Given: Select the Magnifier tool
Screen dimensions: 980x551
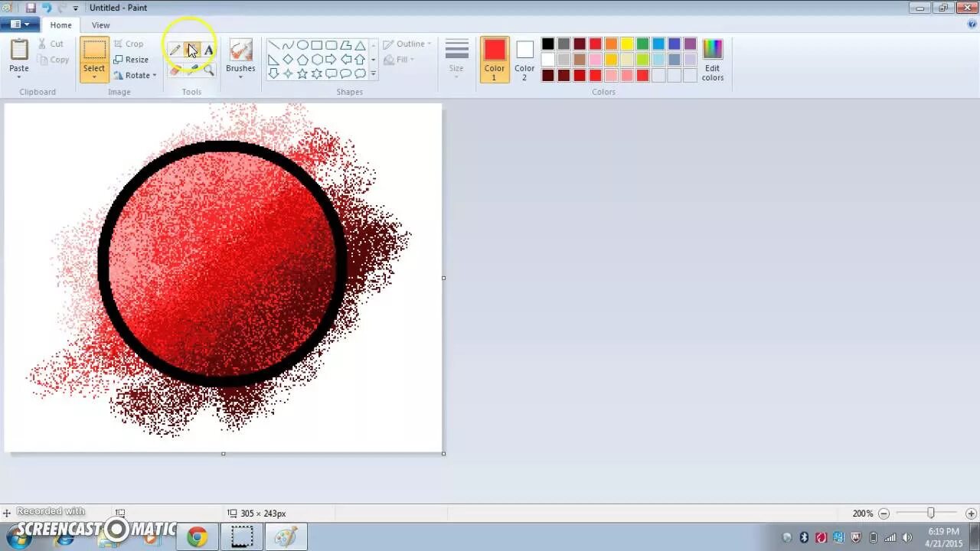Looking at the screenshot, I should pyautogui.click(x=208, y=70).
